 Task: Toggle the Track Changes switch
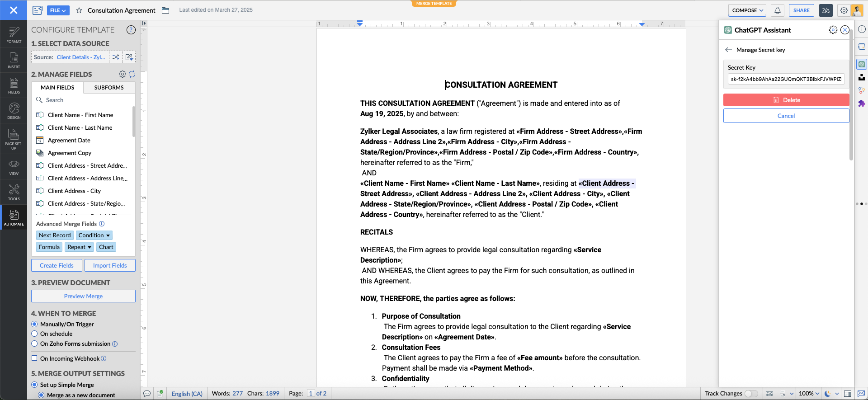[x=751, y=394]
